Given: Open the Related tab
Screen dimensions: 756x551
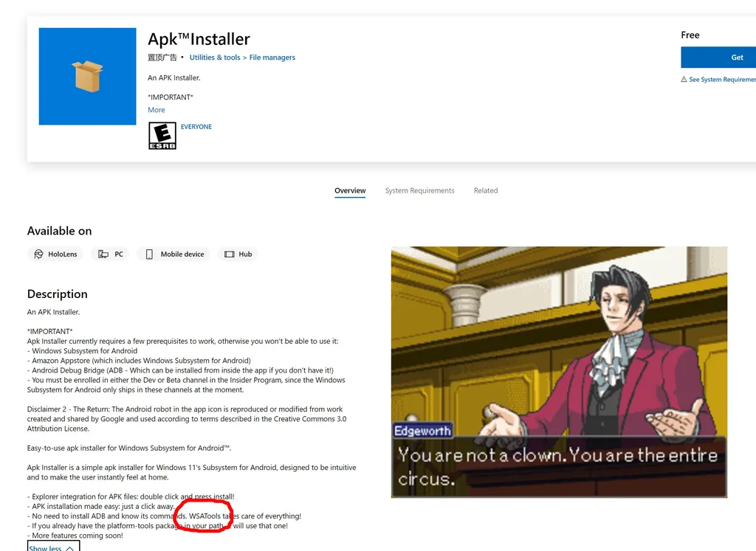Looking at the screenshot, I should pyautogui.click(x=486, y=191).
